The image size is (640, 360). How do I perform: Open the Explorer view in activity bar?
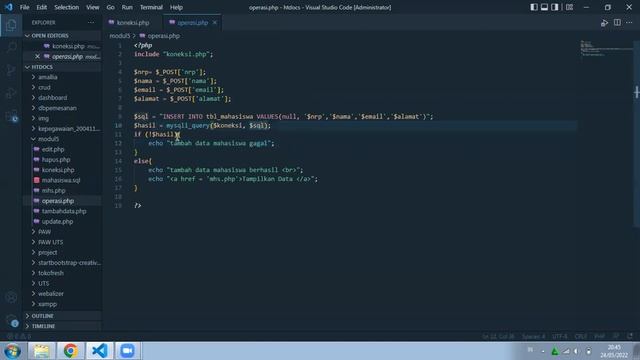tap(11, 25)
